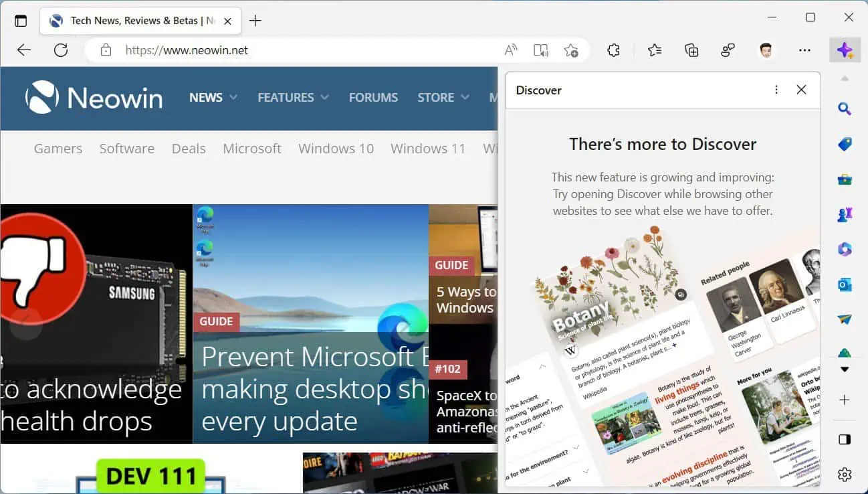Select the Tech News, Reviews & Betas tab

click(140, 21)
